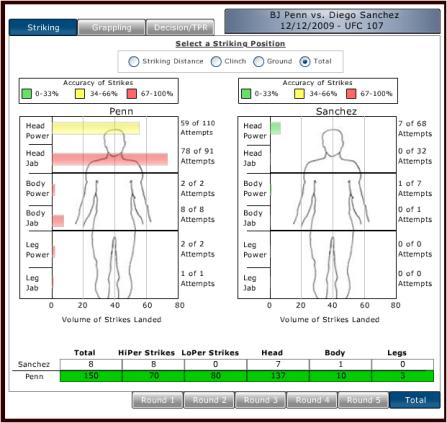447x423 pixels.
Task: Switch to the Striking tab
Action: click(x=43, y=27)
